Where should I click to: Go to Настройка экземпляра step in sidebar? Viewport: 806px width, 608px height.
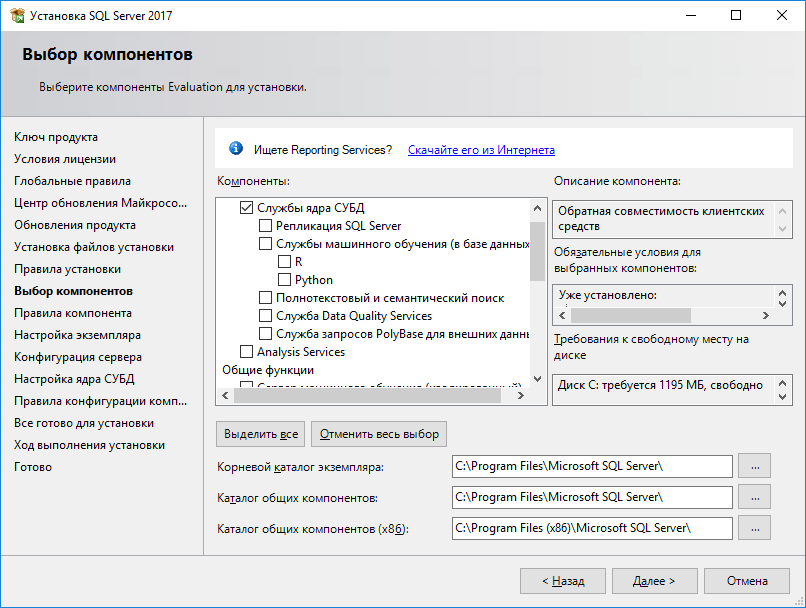(77, 335)
